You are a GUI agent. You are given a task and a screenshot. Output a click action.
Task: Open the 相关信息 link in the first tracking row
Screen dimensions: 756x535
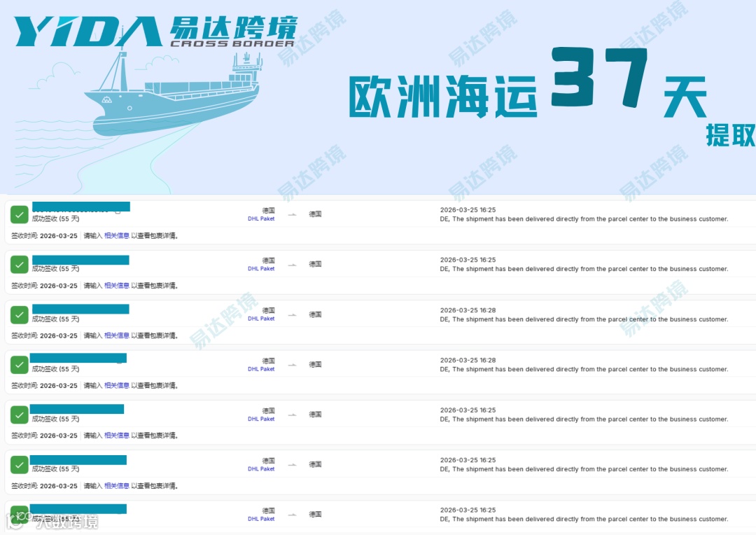click(117, 236)
